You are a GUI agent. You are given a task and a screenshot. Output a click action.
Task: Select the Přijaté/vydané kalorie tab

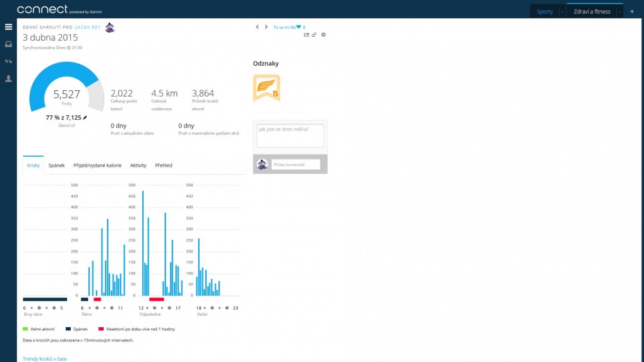point(97,166)
